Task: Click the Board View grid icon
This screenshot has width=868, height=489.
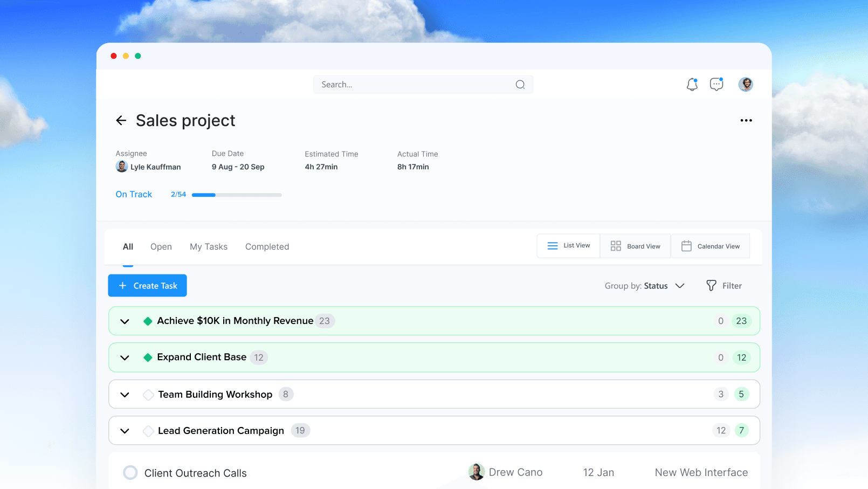Action: pos(616,246)
